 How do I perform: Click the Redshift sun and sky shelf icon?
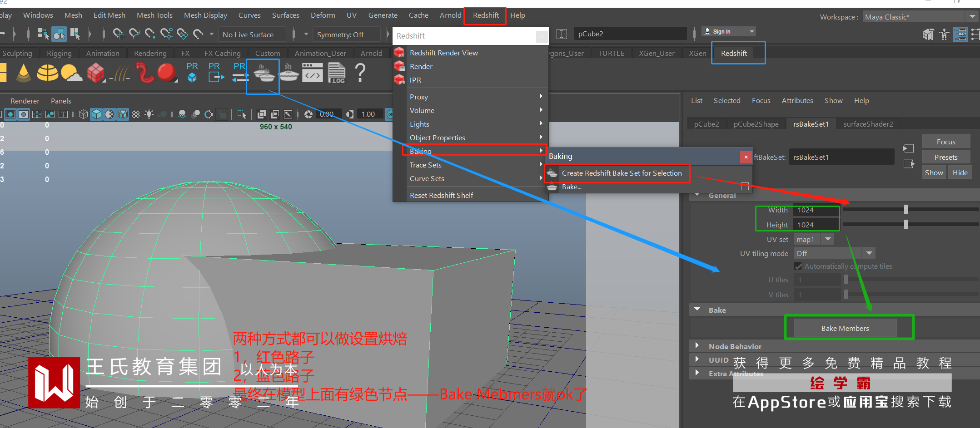pyautogui.click(x=71, y=73)
